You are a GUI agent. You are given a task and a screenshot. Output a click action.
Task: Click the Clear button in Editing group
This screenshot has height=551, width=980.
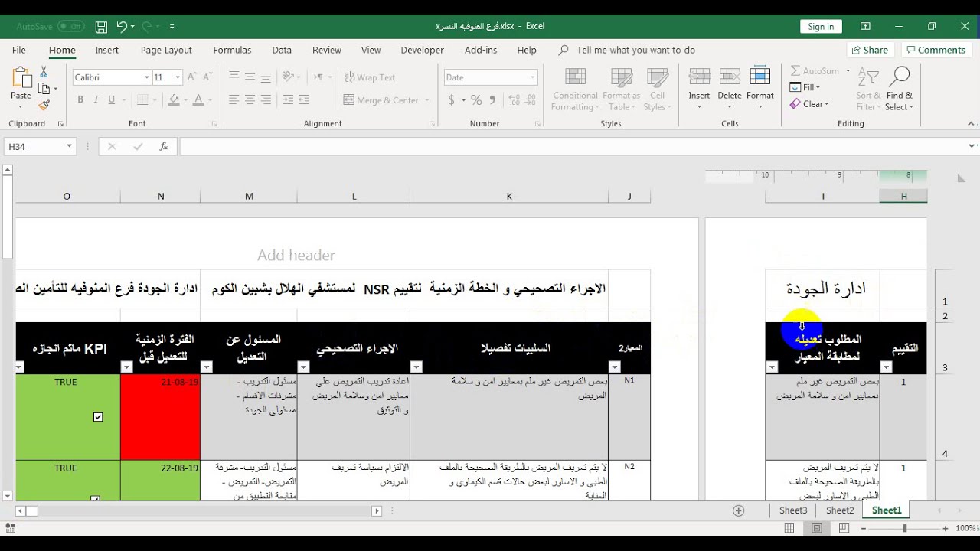coord(809,104)
